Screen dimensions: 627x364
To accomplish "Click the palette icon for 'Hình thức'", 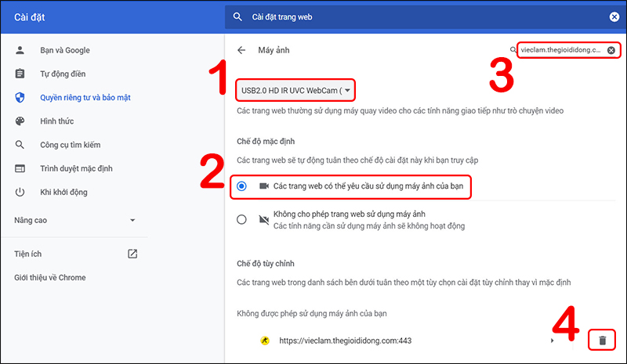I will click(20, 121).
